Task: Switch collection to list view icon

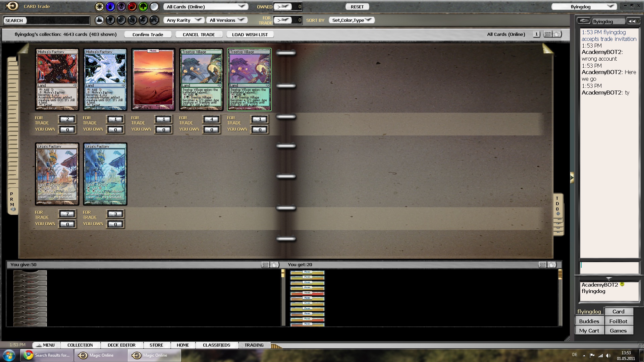Action: [x=547, y=34]
